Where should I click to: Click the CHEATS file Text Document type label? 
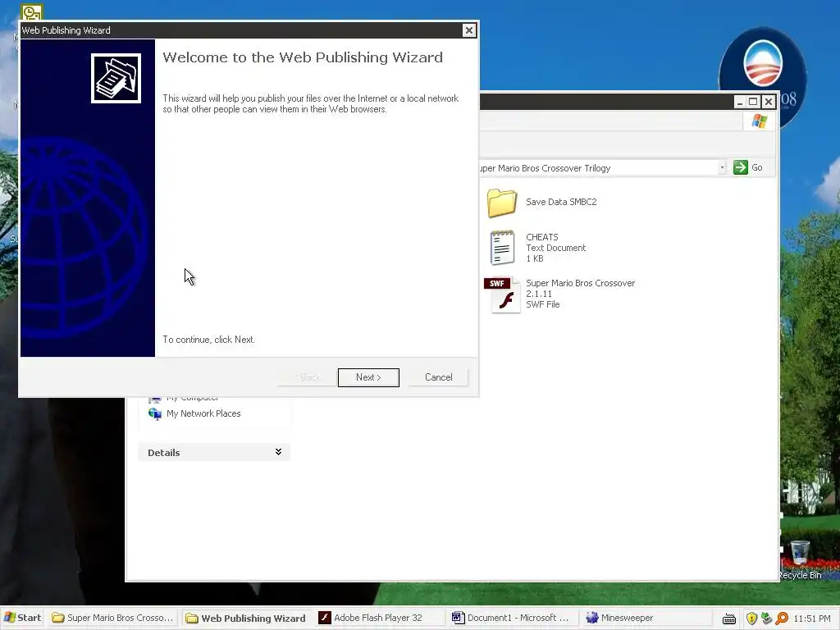click(555, 248)
